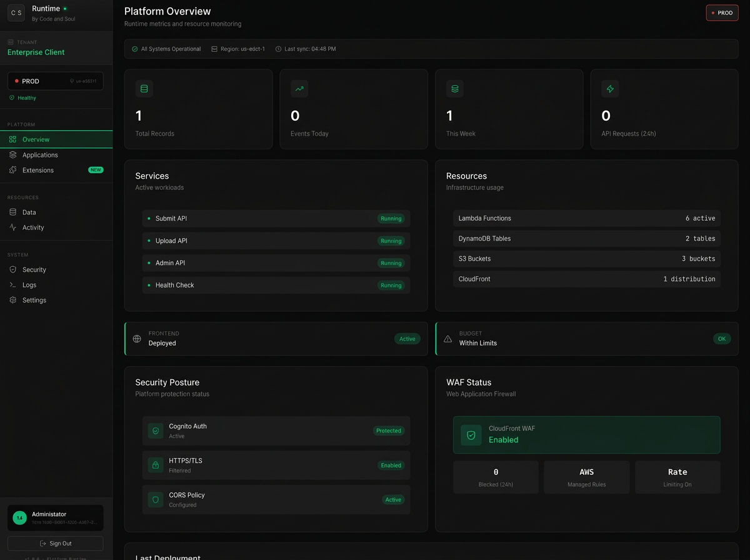
Task: Click the stacked layers icon on This Week card
Action: (x=454, y=89)
